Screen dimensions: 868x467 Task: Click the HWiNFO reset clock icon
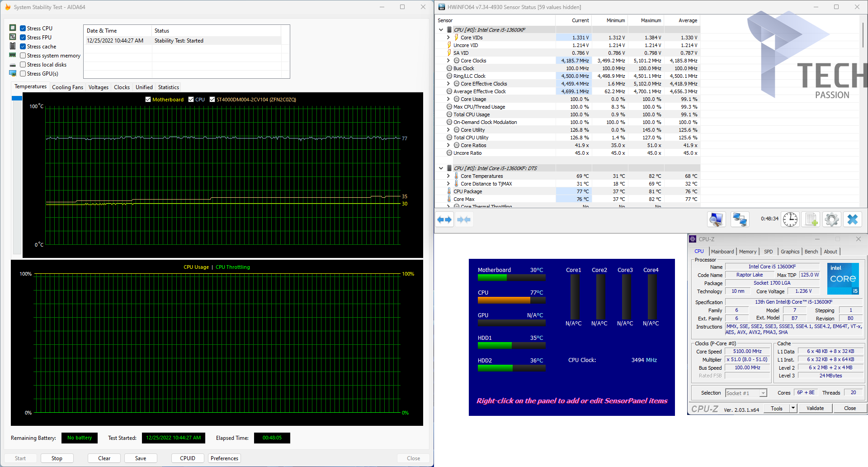point(790,219)
